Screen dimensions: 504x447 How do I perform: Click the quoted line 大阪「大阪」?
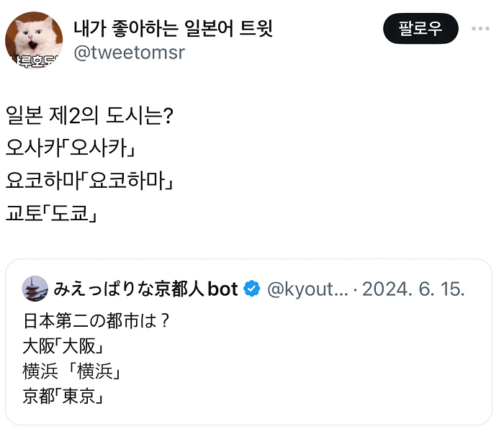(67, 346)
